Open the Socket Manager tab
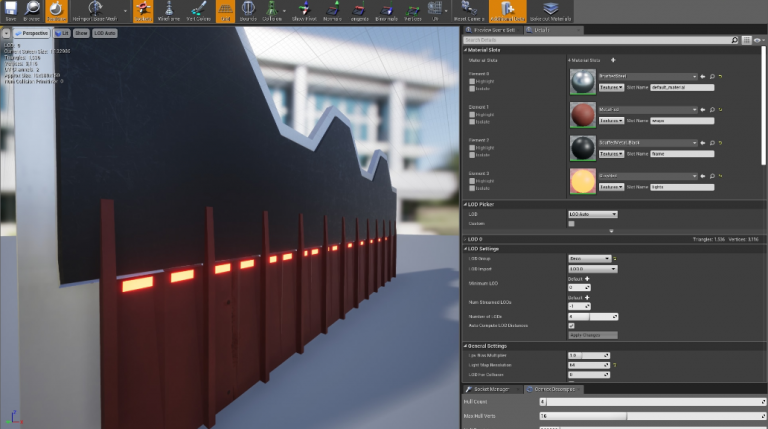This screenshot has height=429, width=768. click(490, 389)
